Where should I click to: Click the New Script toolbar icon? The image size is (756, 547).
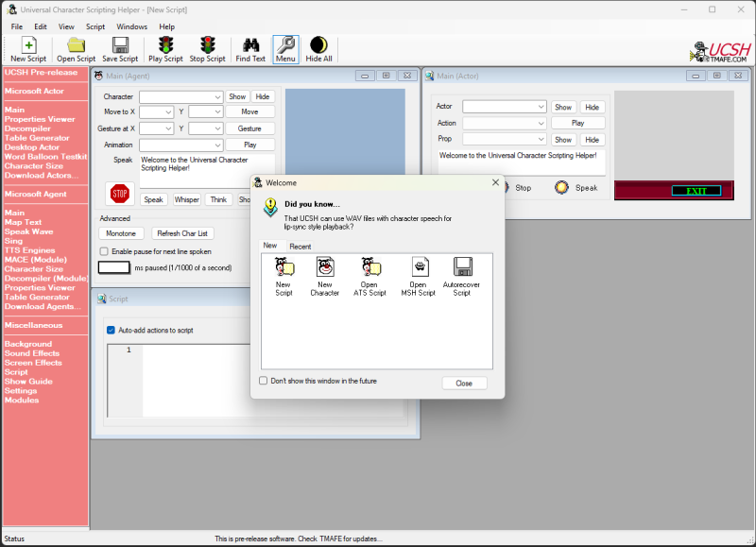coord(28,45)
